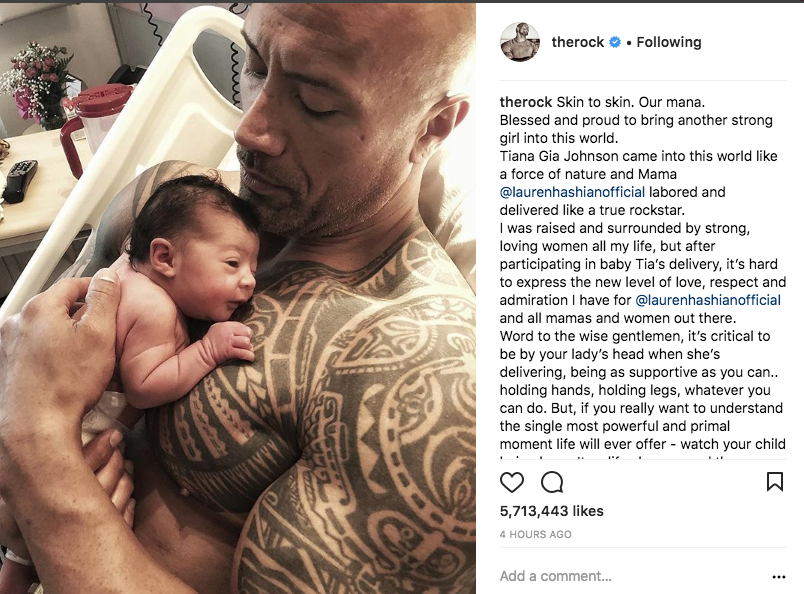The height and width of the screenshot is (594, 804).
Task: Open comments with the speech bubble icon
Action: pos(552,482)
